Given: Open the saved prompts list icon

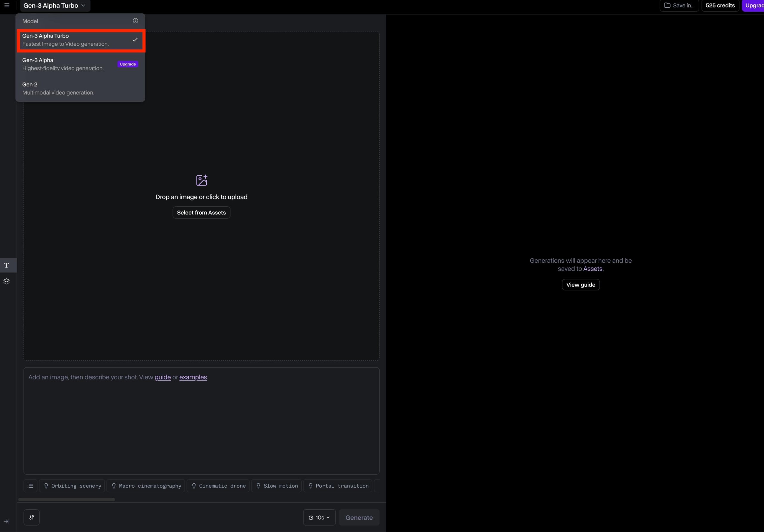Looking at the screenshot, I should (30, 486).
